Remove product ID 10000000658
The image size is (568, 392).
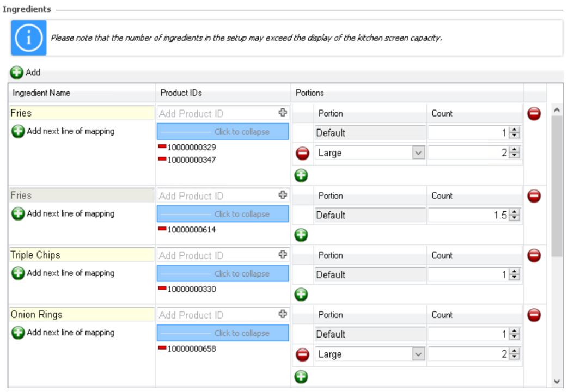click(x=162, y=348)
